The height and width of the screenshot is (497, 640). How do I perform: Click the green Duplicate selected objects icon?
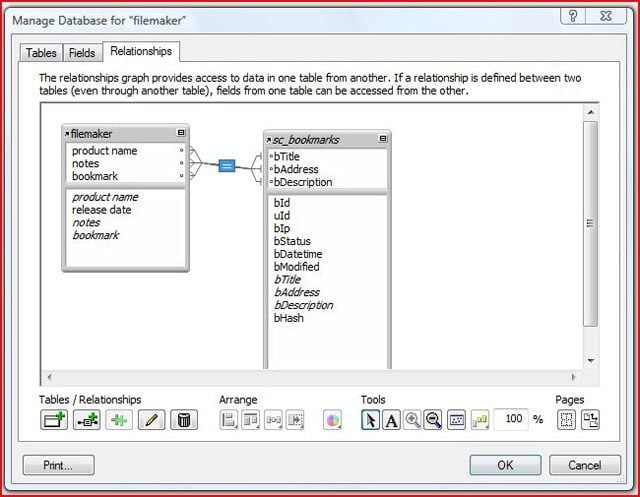pos(119,419)
